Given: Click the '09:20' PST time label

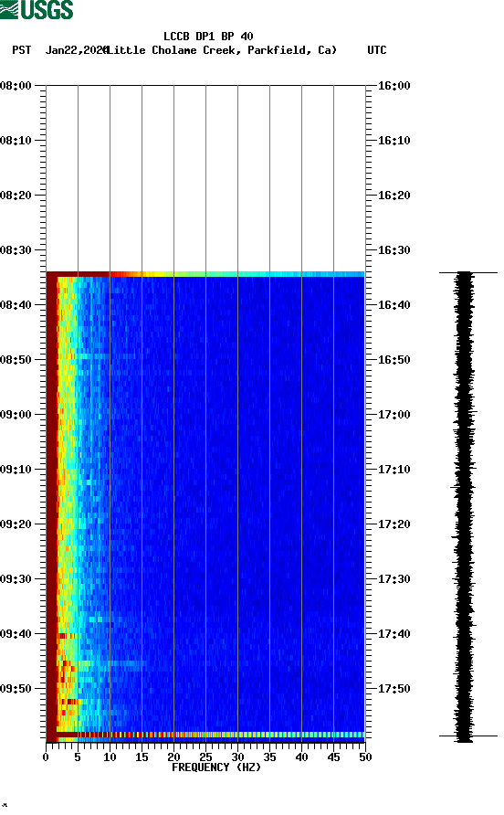Looking at the screenshot, I should point(16,524).
